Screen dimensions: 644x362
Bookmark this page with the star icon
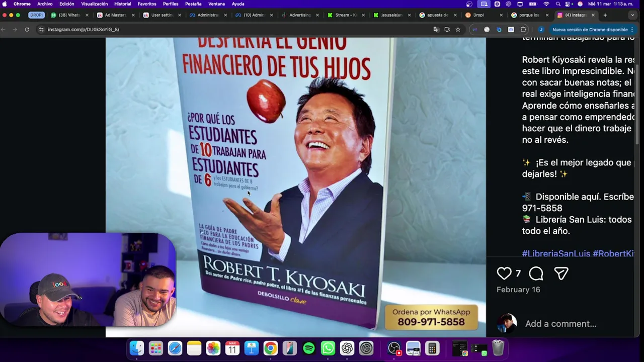pyautogui.click(x=458, y=30)
